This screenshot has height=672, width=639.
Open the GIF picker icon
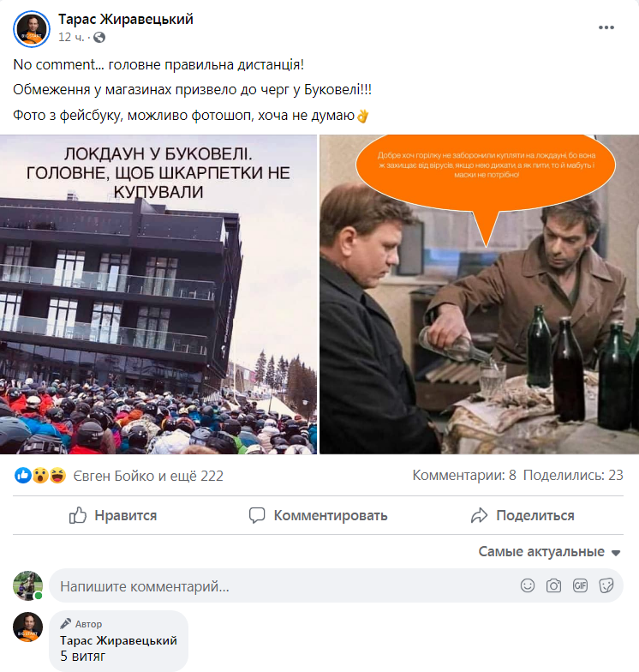pyautogui.click(x=580, y=585)
